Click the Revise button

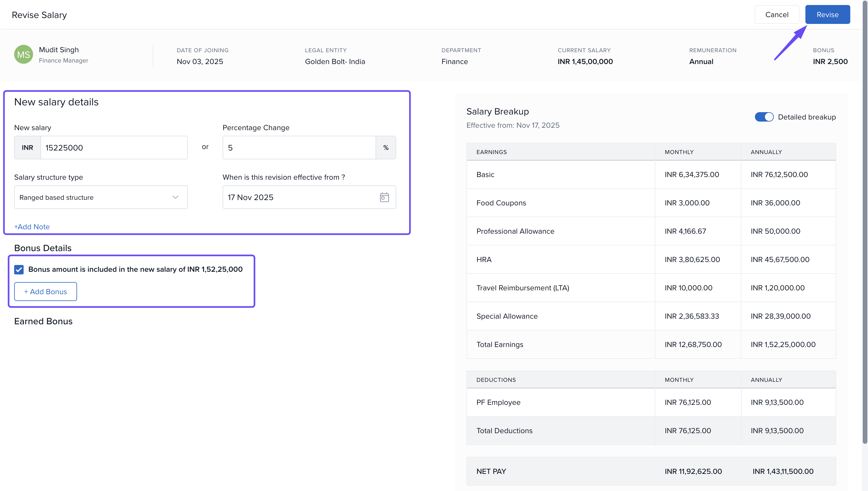827,14
